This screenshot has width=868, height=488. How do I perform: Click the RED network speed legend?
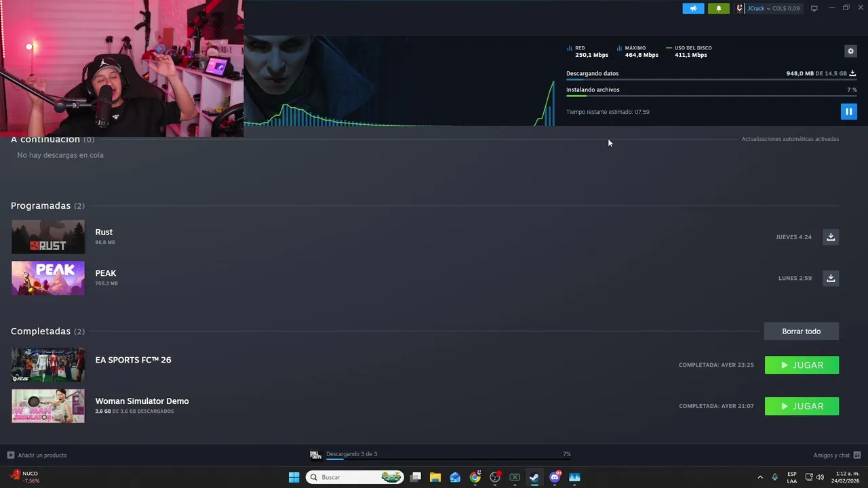click(x=587, y=52)
